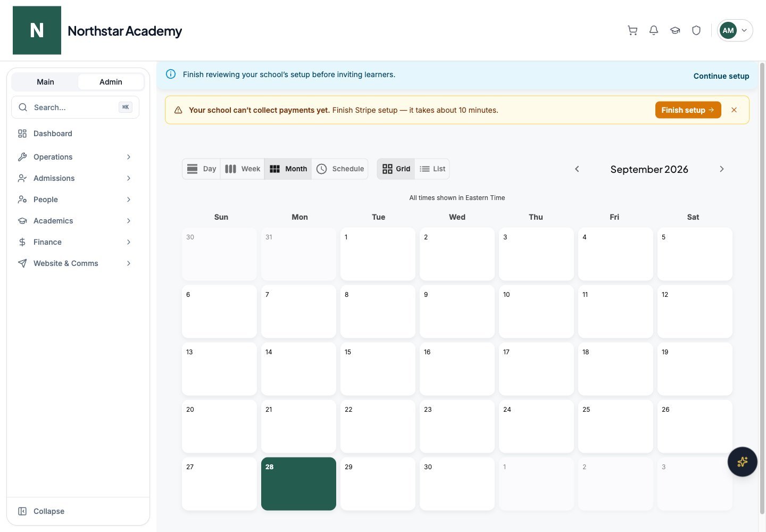
Task: Open the sparkle AI assistant button
Action: tap(742, 462)
